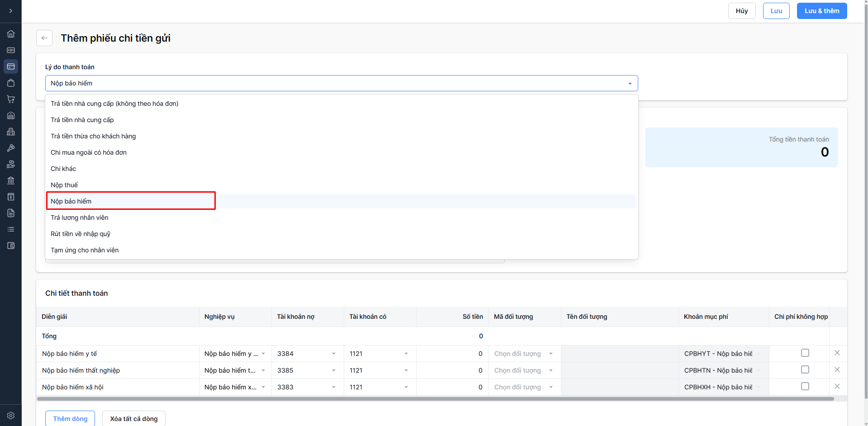Expand the sidebar with the chevron arrow

[11, 11]
